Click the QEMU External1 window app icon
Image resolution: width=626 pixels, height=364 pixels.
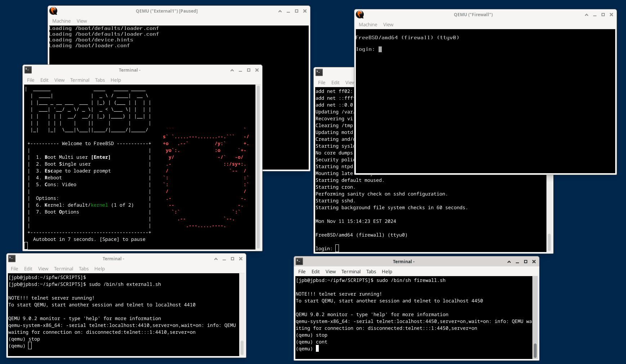pyautogui.click(x=53, y=11)
